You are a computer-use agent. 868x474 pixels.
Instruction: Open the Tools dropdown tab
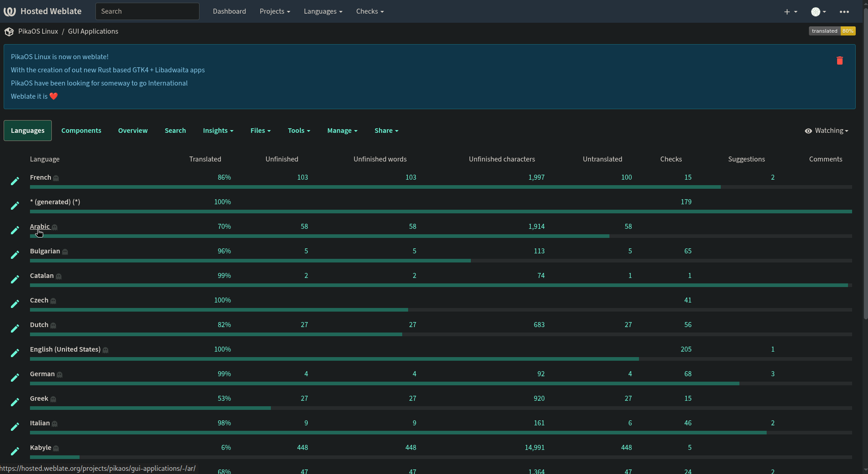click(x=299, y=131)
